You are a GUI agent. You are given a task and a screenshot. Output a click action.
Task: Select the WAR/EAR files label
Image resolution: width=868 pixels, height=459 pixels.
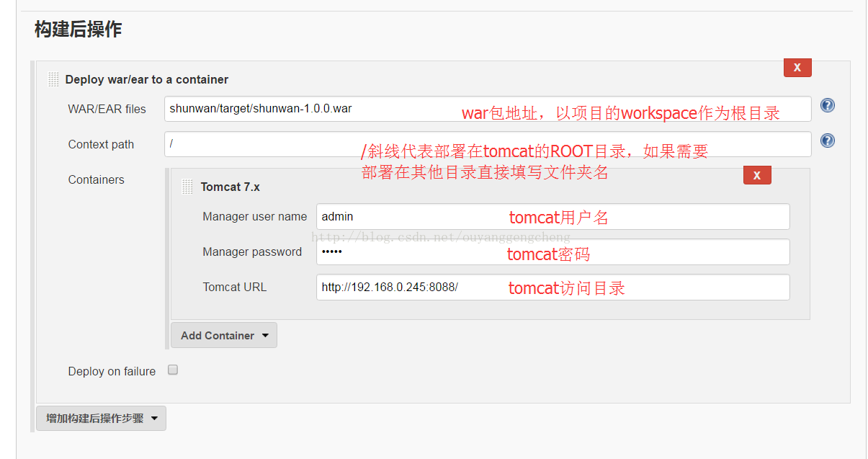107,109
